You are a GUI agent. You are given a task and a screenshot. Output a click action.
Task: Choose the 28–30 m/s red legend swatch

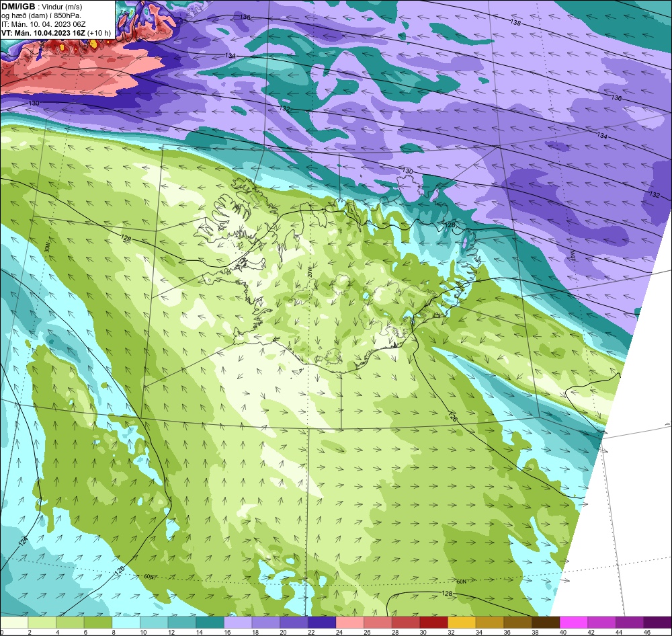click(406, 623)
